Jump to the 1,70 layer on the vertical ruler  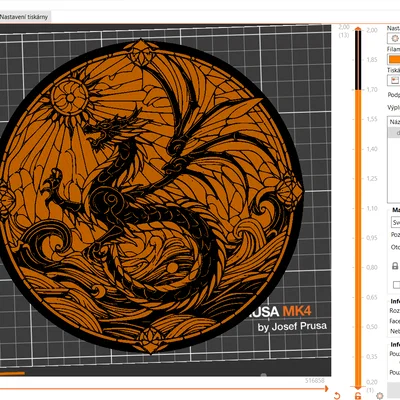click(372, 89)
